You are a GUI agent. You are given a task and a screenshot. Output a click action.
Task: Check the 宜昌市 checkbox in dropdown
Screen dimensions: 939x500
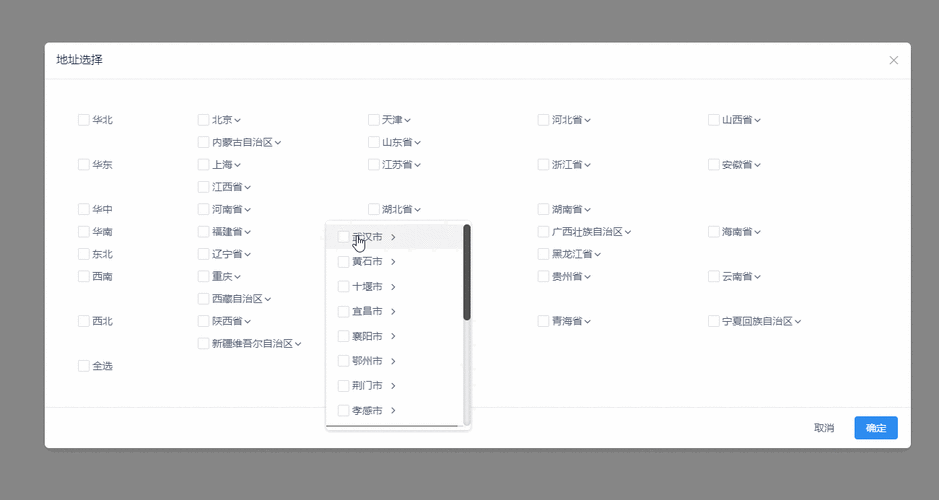coord(344,311)
